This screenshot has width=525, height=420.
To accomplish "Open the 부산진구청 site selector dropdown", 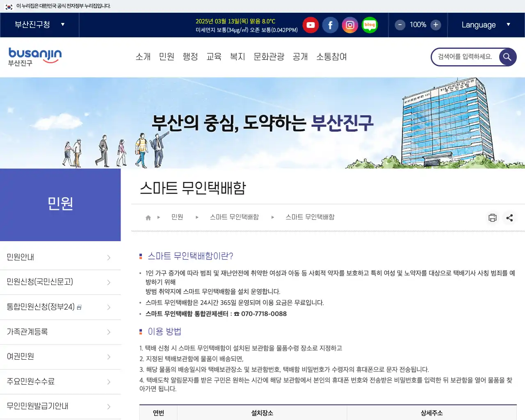I will point(39,25).
